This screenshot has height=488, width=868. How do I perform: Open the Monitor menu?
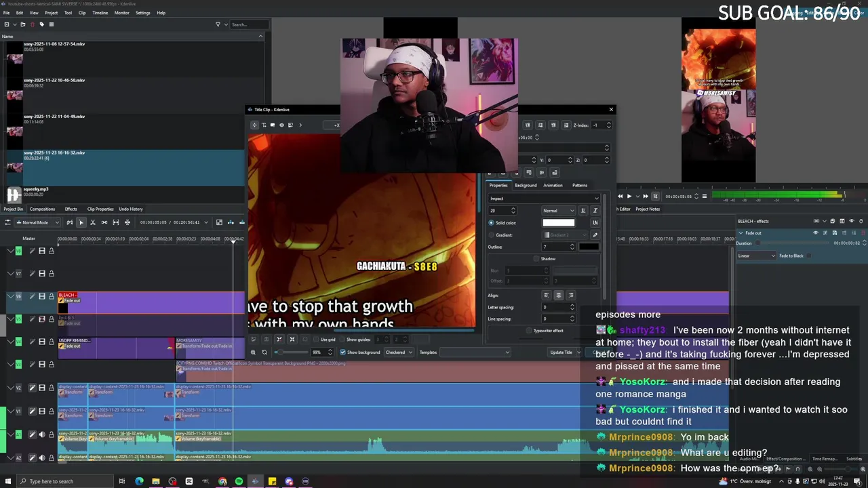121,13
